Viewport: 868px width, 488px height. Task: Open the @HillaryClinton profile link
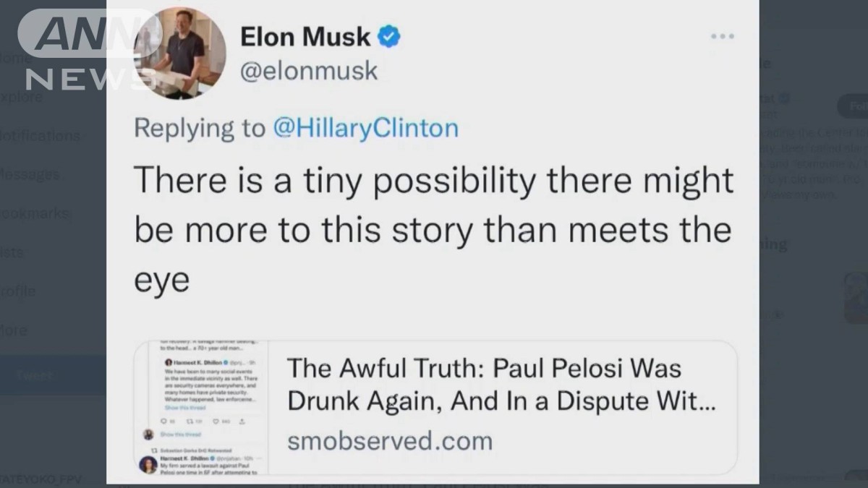365,128
